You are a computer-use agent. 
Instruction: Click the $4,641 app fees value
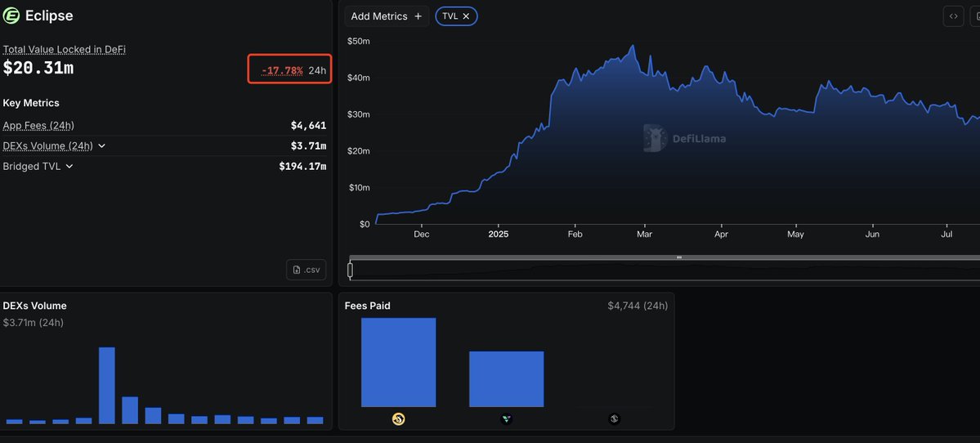[308, 126]
